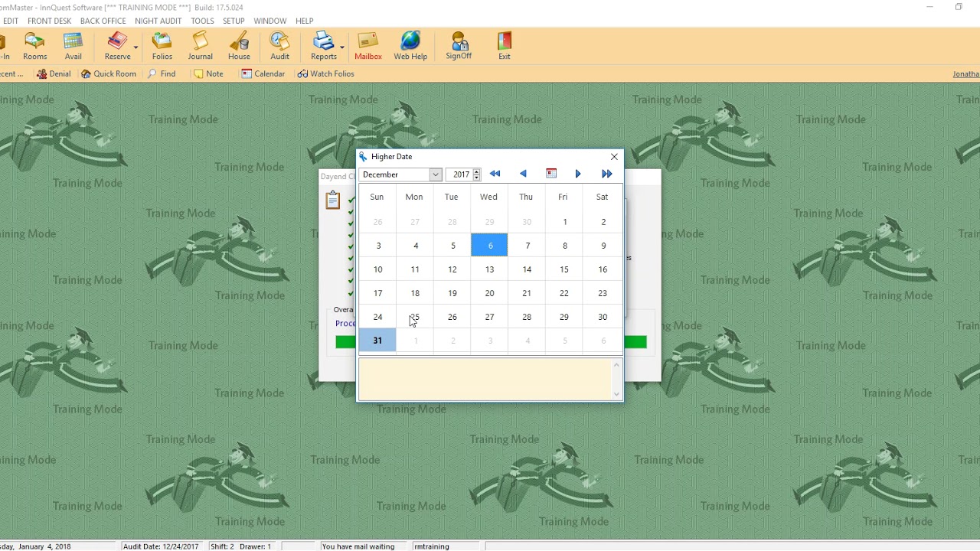Select December 3 in calendar
This screenshot has width=980, height=551.
point(378,246)
